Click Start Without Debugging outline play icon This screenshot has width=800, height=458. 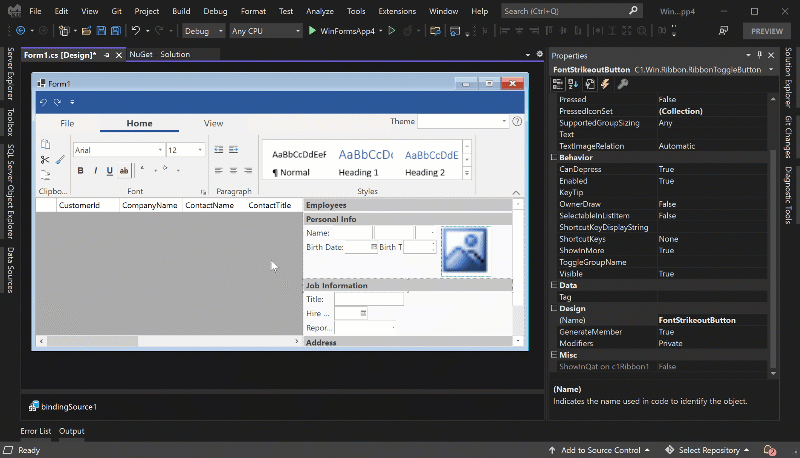click(392, 31)
